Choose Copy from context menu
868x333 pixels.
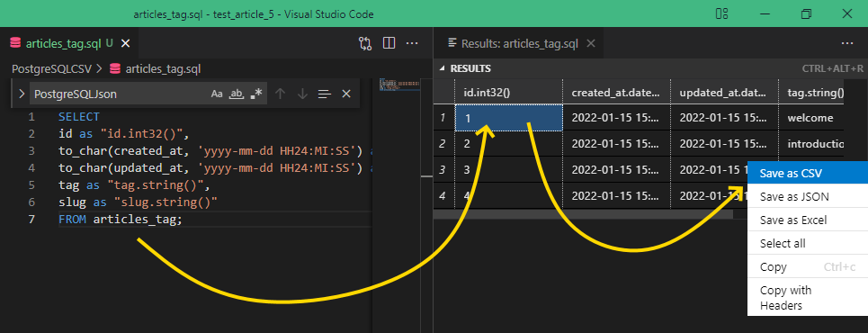[x=808, y=266]
